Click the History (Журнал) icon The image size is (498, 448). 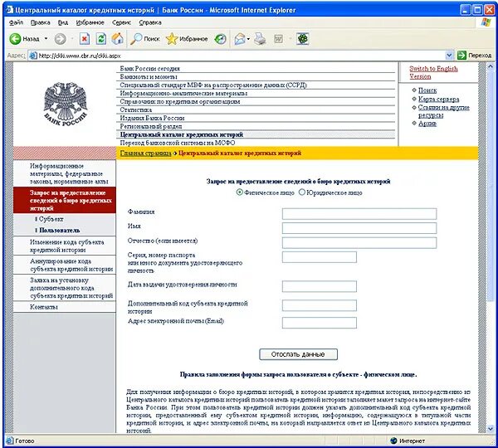pyautogui.click(x=220, y=39)
